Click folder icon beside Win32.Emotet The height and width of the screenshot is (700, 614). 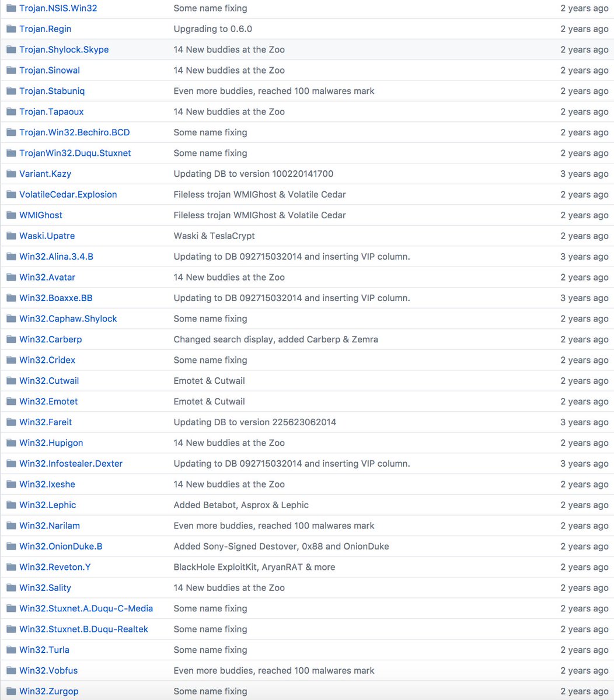pyautogui.click(x=11, y=401)
